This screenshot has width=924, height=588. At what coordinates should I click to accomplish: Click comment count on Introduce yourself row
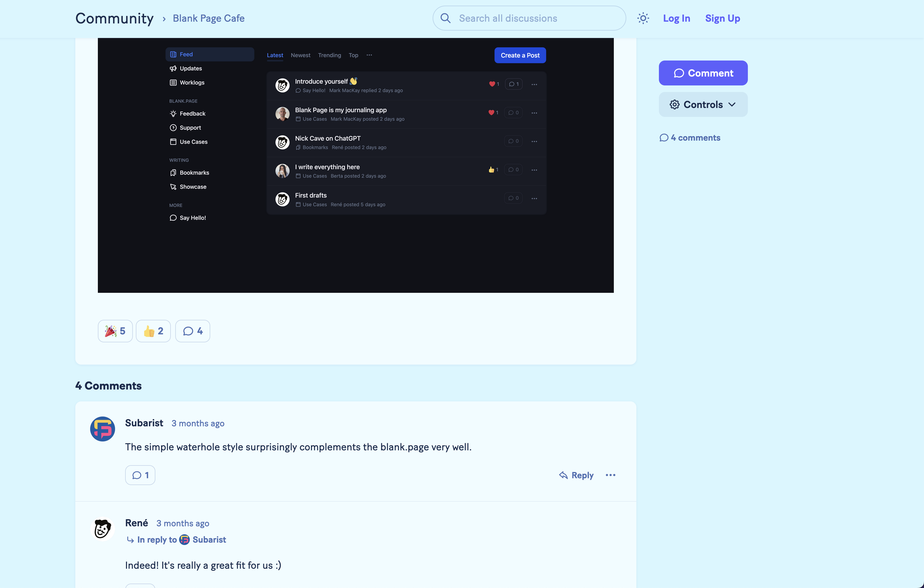pos(514,84)
